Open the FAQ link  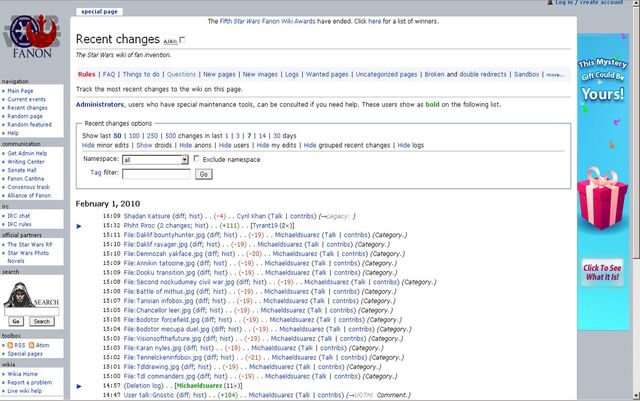[x=109, y=74]
